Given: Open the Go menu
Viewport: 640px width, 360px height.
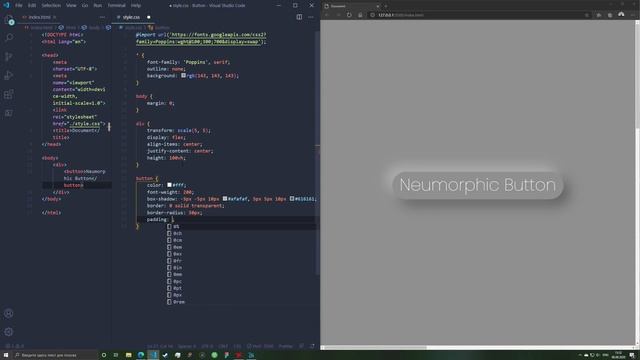Looking at the screenshot, I should pyautogui.click(x=85, y=6).
